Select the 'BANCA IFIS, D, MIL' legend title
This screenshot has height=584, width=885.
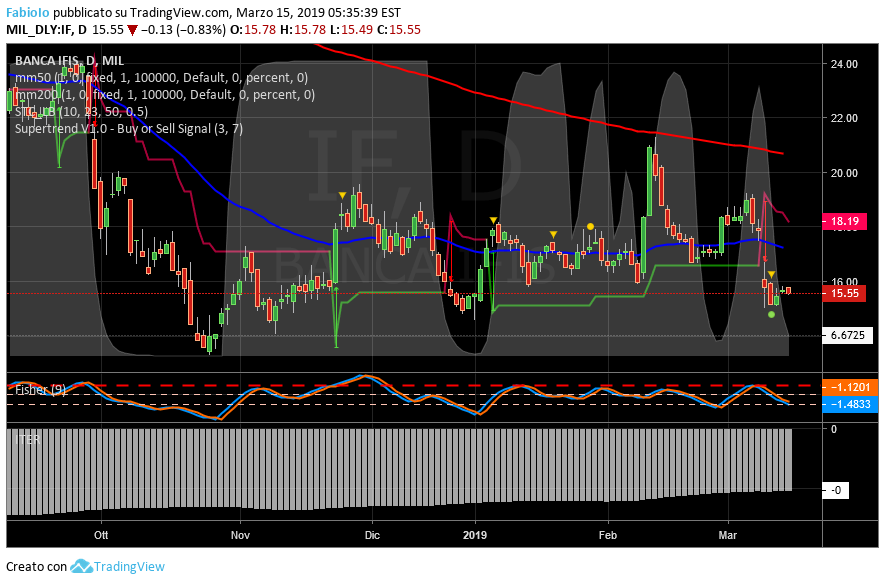pyautogui.click(x=69, y=60)
